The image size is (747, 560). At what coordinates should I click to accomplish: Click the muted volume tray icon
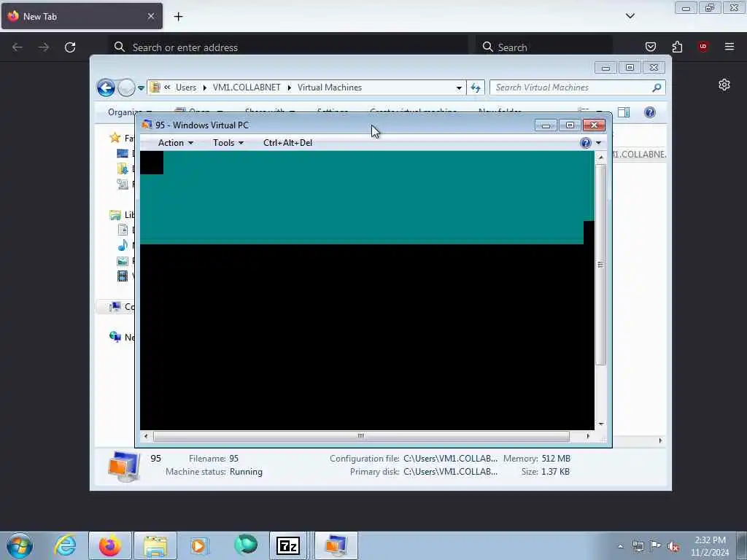pyautogui.click(x=673, y=546)
